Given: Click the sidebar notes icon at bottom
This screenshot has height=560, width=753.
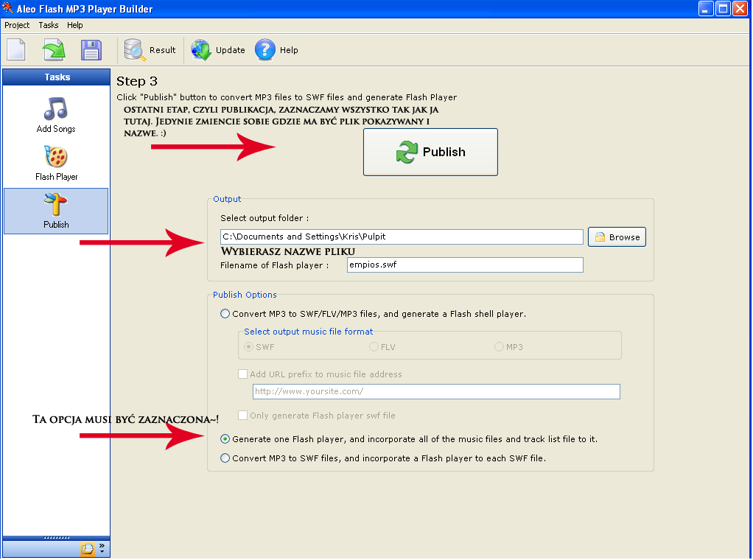Looking at the screenshot, I should click(88, 548).
